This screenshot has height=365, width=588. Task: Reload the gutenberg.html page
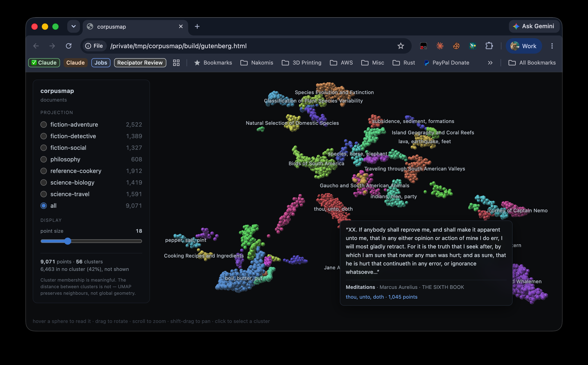(x=69, y=46)
